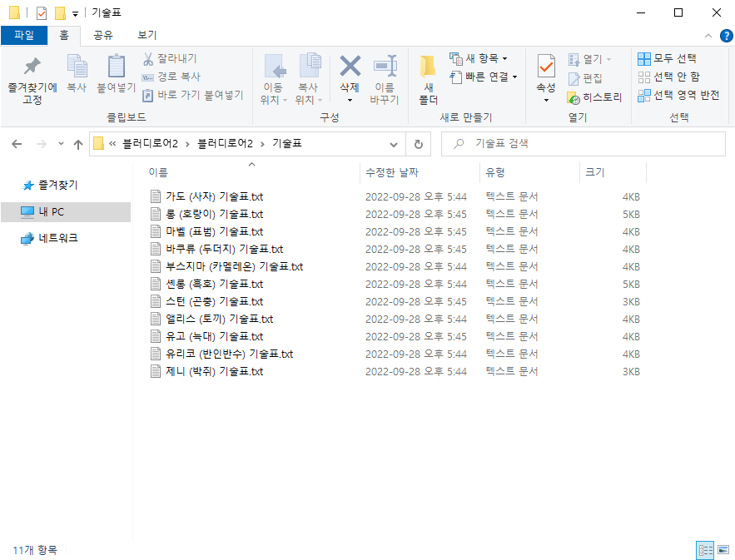Open the 파일 file menu
735x560 pixels.
(x=24, y=35)
